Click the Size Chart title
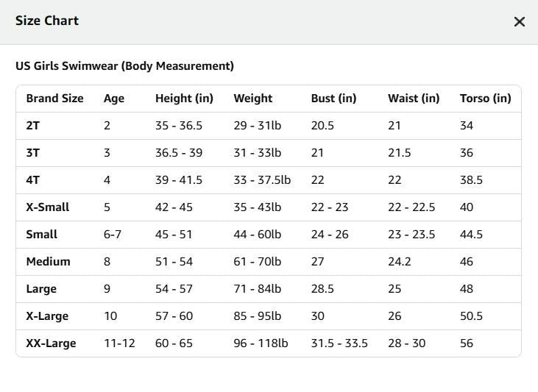This screenshot has width=538, height=392. [47, 21]
